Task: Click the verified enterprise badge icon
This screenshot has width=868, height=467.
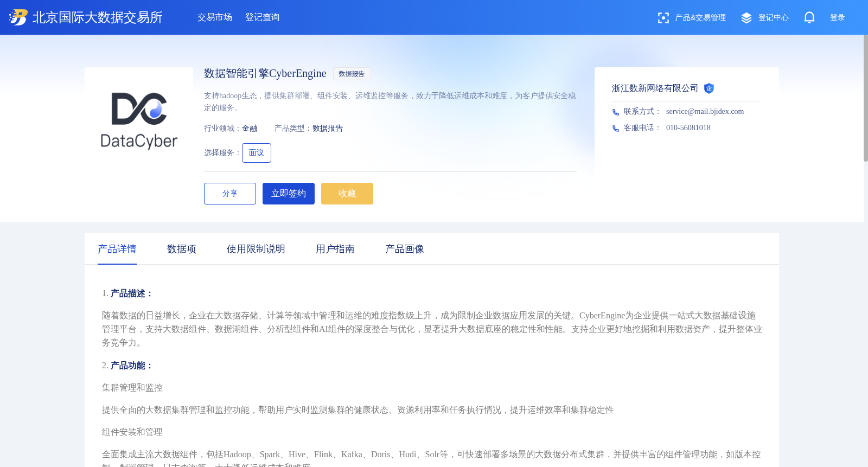Action: pos(709,88)
